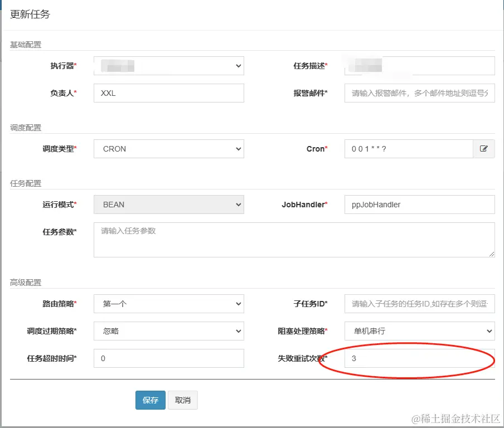
Task: Click the 阻塞处理策略 label
Action: [x=303, y=331]
